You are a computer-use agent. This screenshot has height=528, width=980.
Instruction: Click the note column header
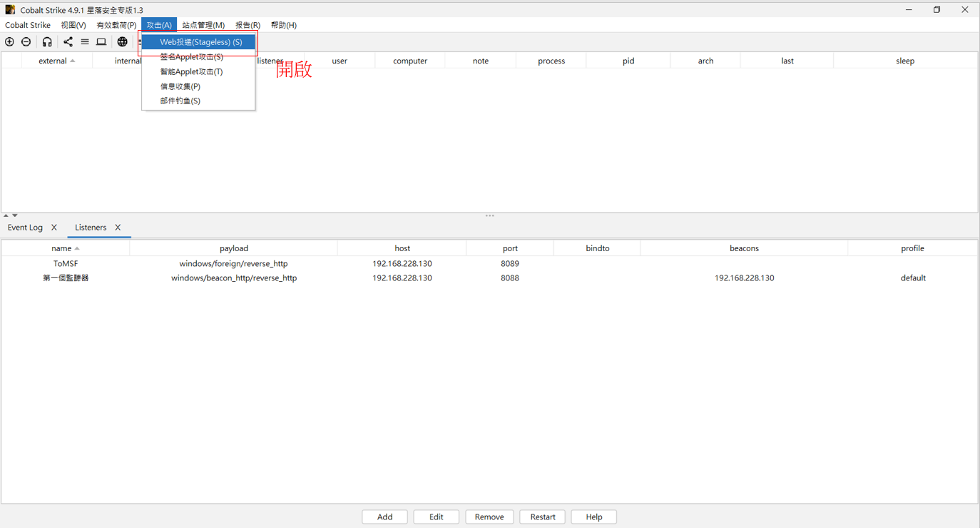[481, 61]
